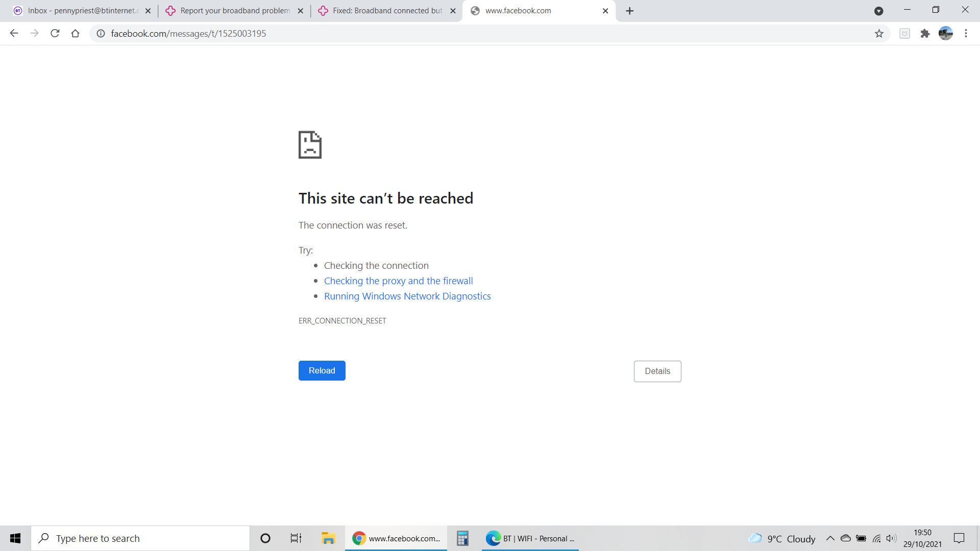Bookmark this page with the star icon
This screenshot has width=980, height=551.
tap(879, 34)
